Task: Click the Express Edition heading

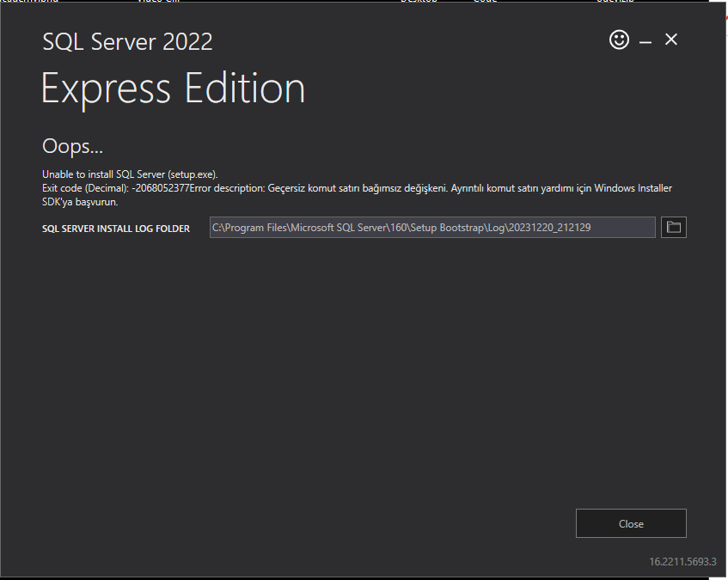Action: (x=172, y=88)
